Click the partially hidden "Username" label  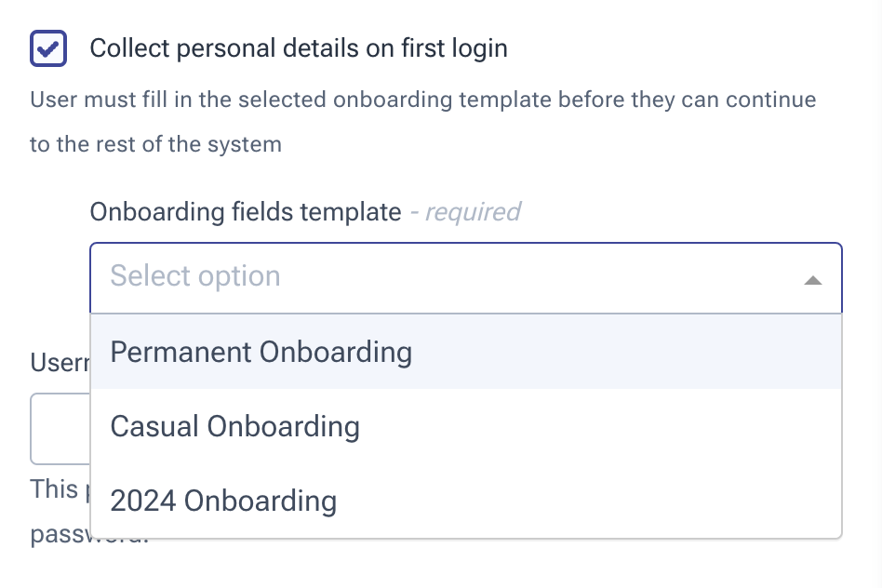[x=56, y=363]
